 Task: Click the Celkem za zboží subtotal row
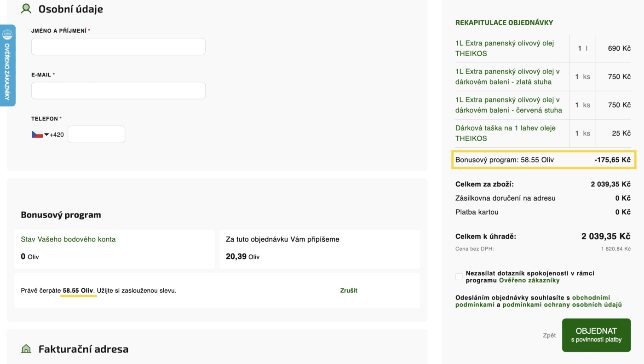543,184
